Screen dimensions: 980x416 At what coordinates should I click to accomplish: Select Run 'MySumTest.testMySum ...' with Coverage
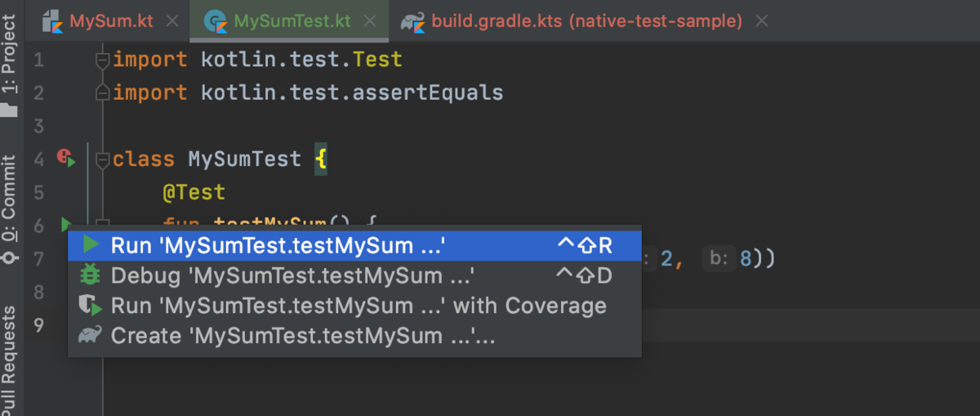pos(354,306)
